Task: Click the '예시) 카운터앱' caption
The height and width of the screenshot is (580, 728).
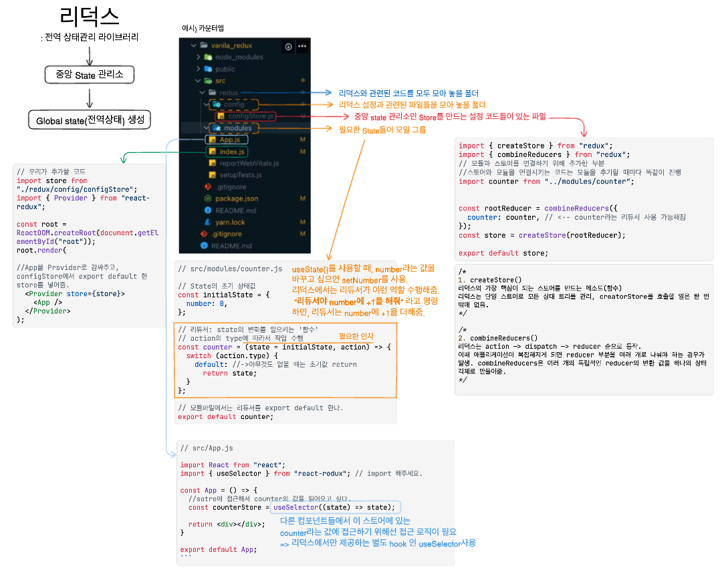Action: tap(203, 28)
